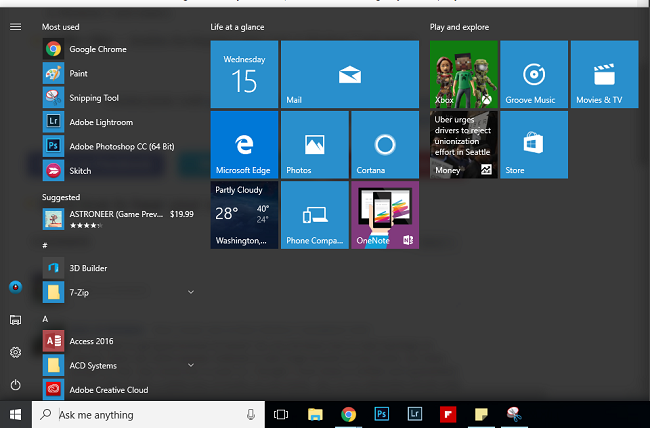Screen dimensions: 650x428
Task: Expand the ACD Systems folder chevron
Action: pos(191,365)
